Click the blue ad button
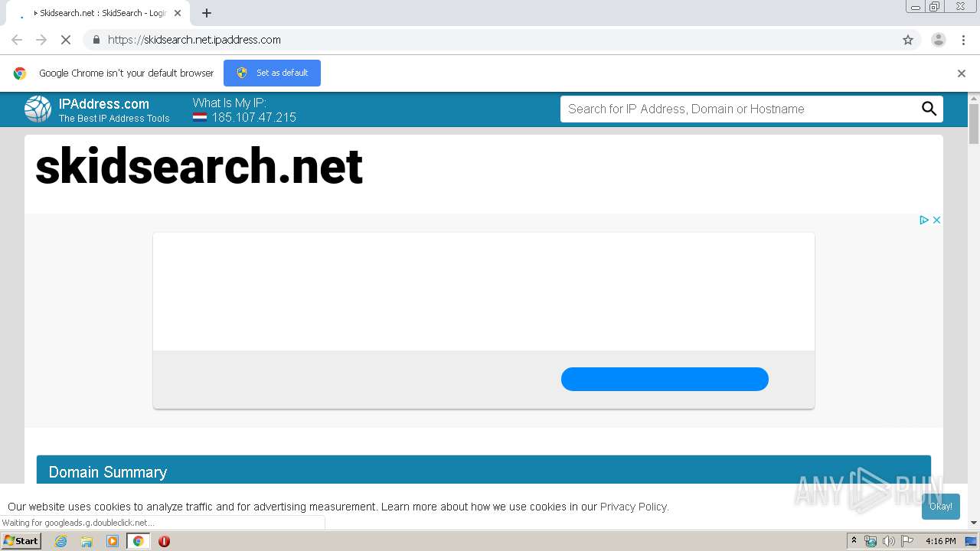The image size is (980, 551). click(665, 379)
